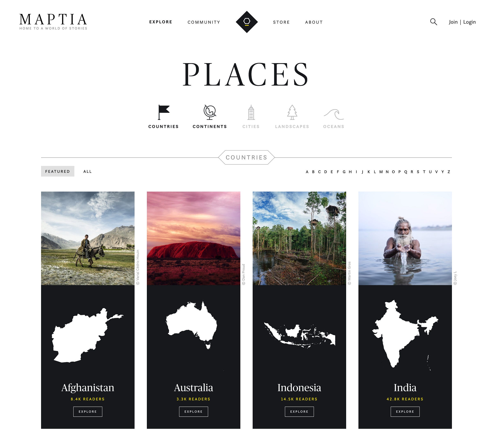The height and width of the screenshot is (448, 493).
Task: Select the Continents globe icon
Action: [x=210, y=112]
